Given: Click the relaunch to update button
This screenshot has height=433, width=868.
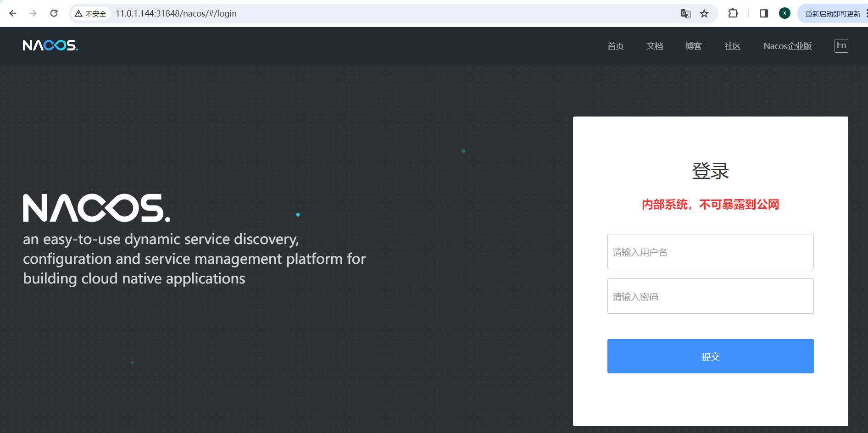Looking at the screenshot, I should click(x=833, y=14).
